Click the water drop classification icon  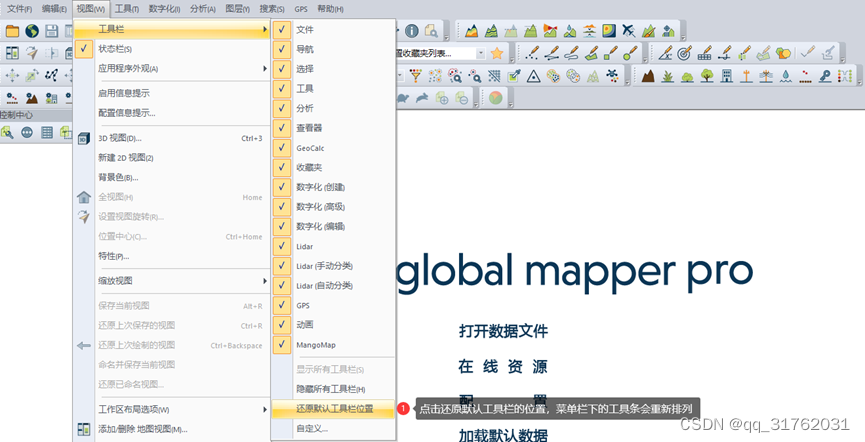click(x=786, y=75)
